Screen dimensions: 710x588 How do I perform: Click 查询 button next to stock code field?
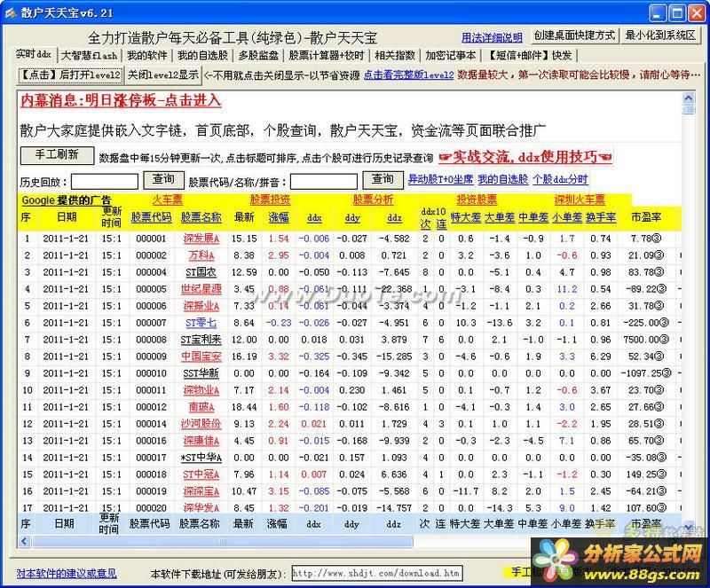point(383,180)
